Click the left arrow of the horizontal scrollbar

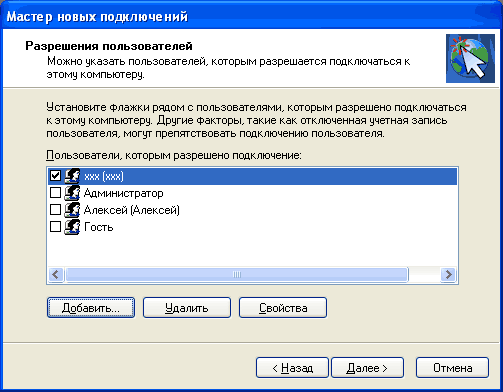[56, 275]
